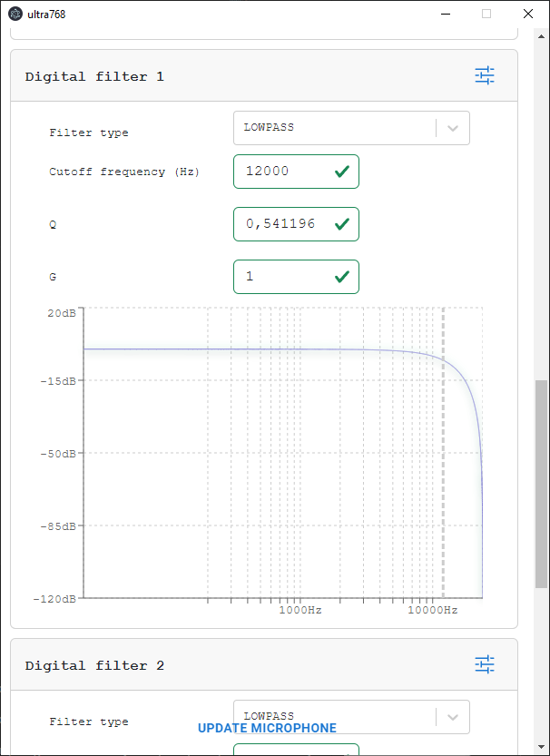550x756 pixels.
Task: Click the Digital filter 1 header
Action: click(x=264, y=75)
